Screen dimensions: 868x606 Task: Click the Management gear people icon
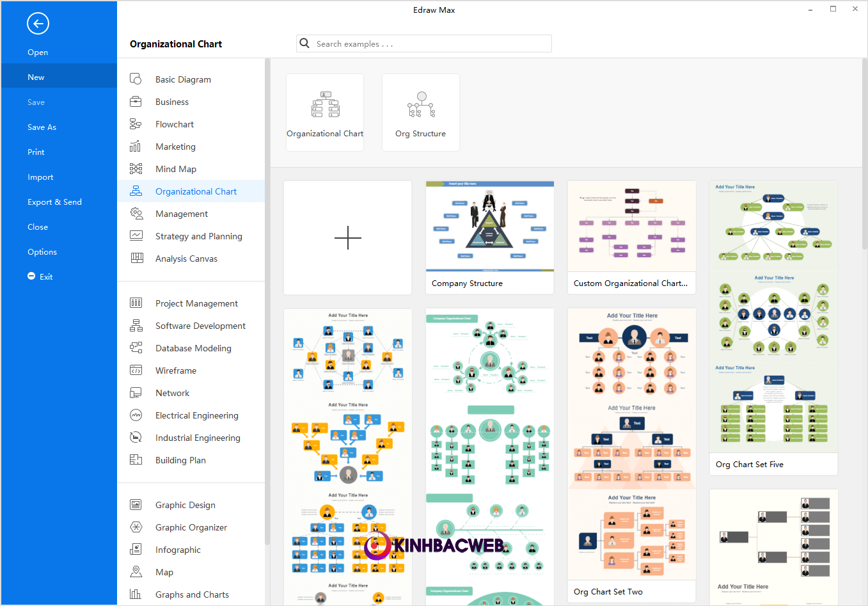click(136, 213)
